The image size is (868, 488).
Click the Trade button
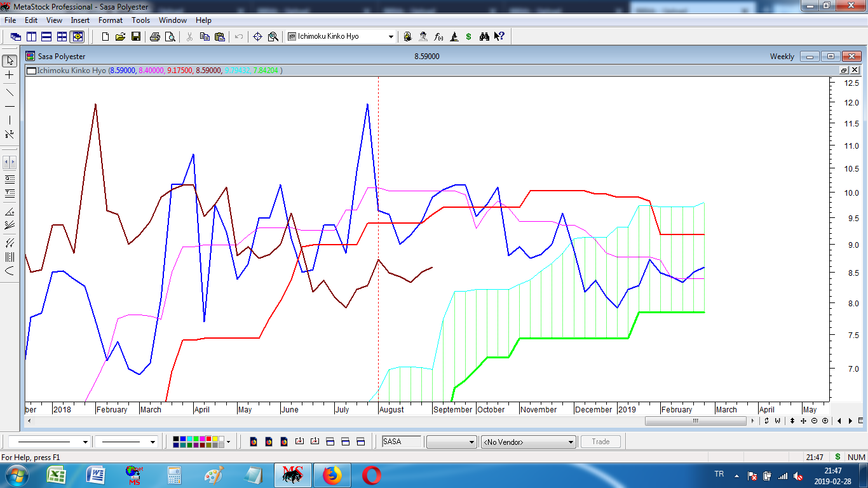click(x=600, y=442)
